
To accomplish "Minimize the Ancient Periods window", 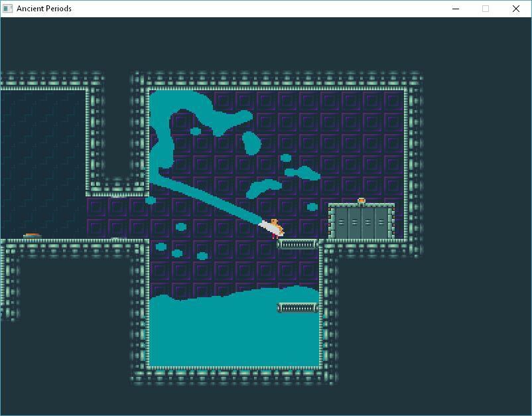I will [456, 9].
